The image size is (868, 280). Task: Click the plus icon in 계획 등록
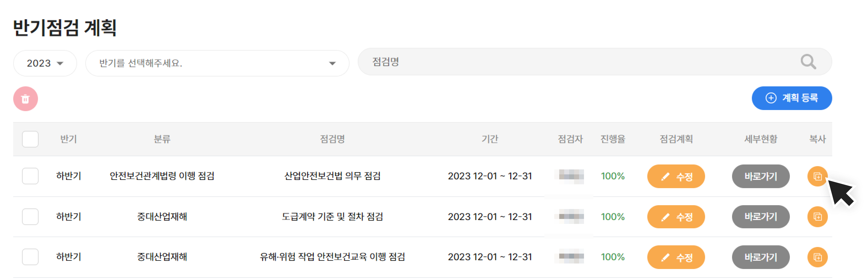click(771, 98)
